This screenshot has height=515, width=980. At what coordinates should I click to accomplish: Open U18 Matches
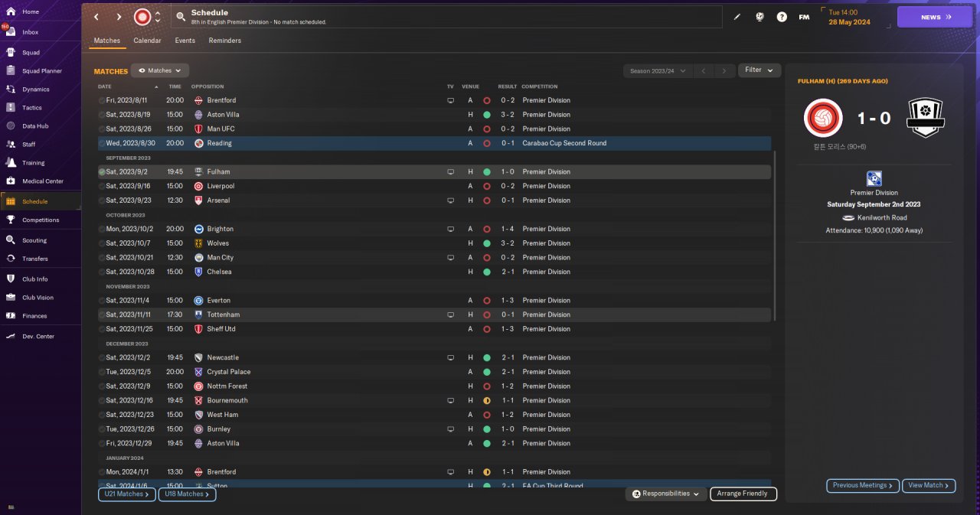click(x=187, y=494)
